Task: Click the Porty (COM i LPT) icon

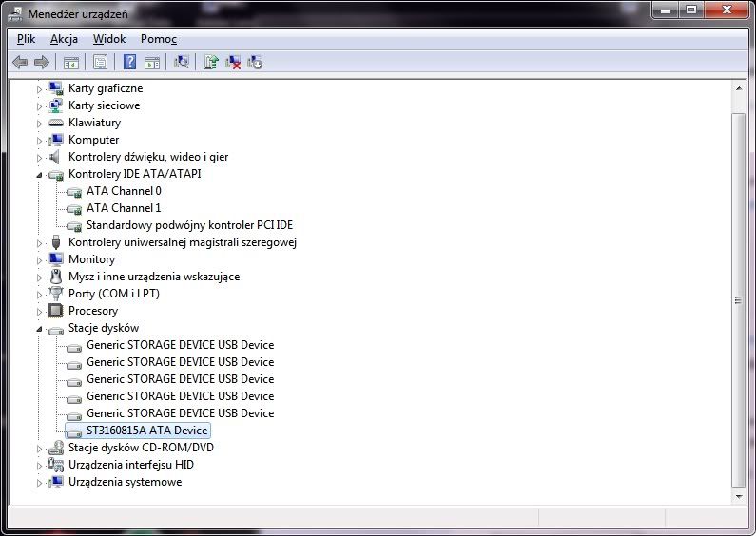Action: 56,294
